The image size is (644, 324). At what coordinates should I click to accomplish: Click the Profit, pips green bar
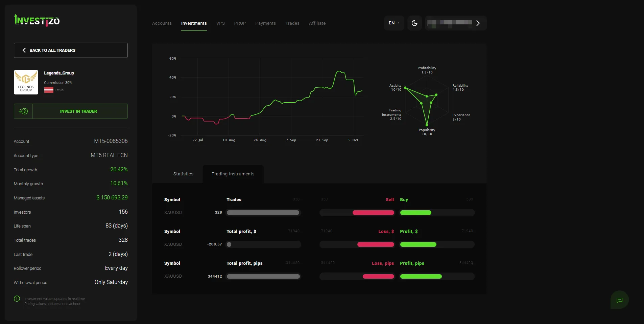[421, 276]
